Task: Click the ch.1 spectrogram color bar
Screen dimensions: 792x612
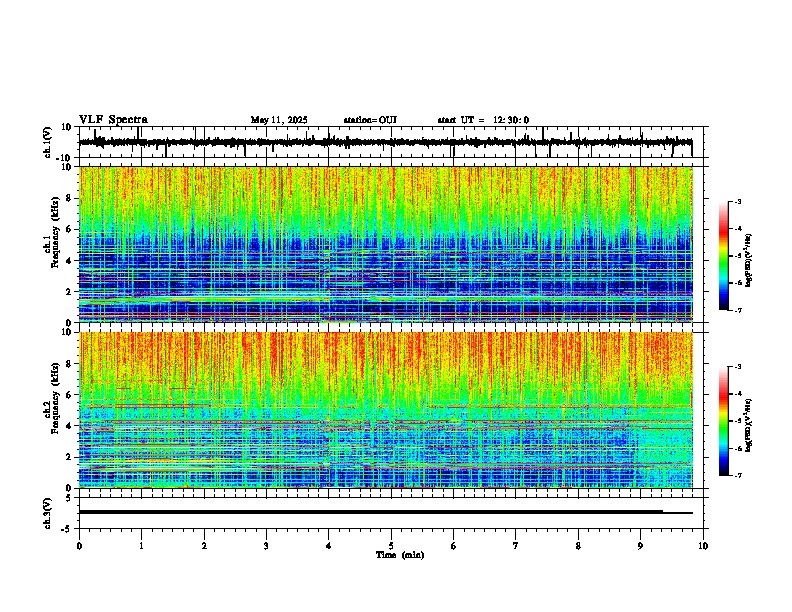Action: (724, 256)
